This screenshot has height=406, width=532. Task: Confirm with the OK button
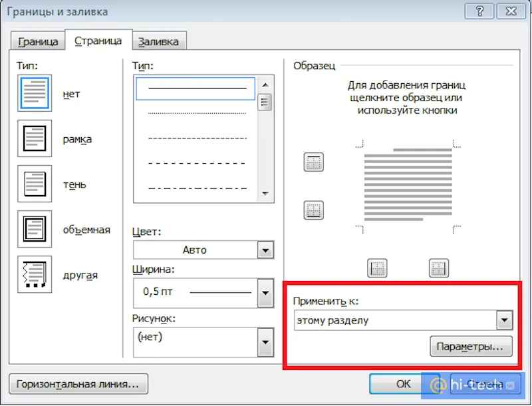(x=404, y=383)
